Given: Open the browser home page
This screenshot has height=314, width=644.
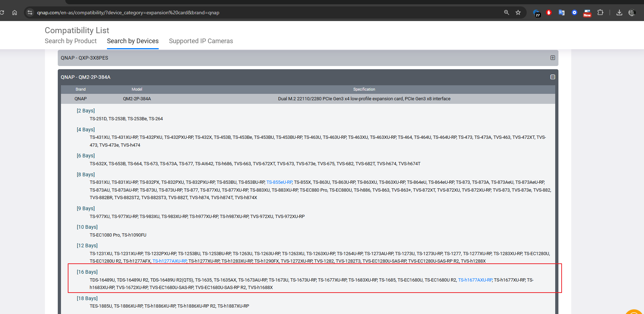Looking at the screenshot, I should coord(15,12).
